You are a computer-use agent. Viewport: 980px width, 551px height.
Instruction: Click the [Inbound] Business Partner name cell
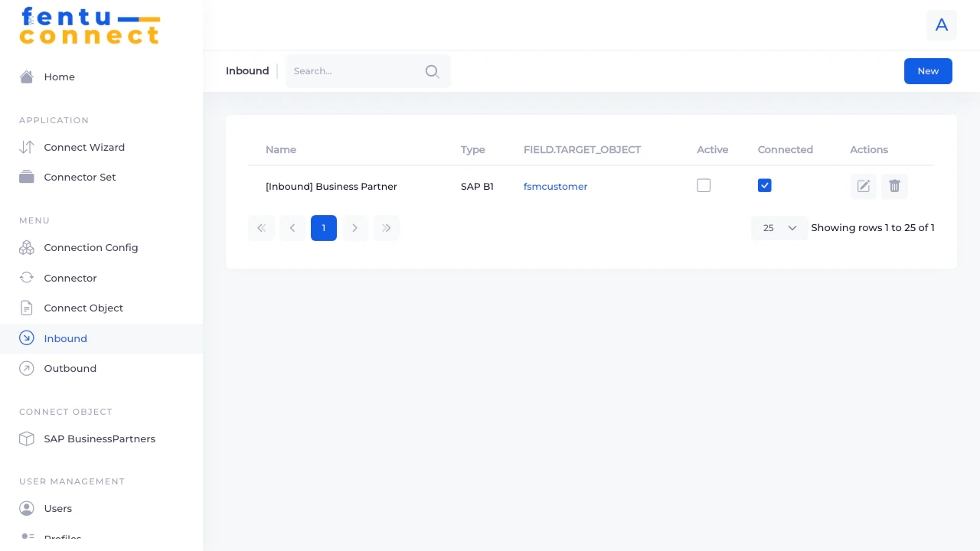pyautogui.click(x=332, y=187)
